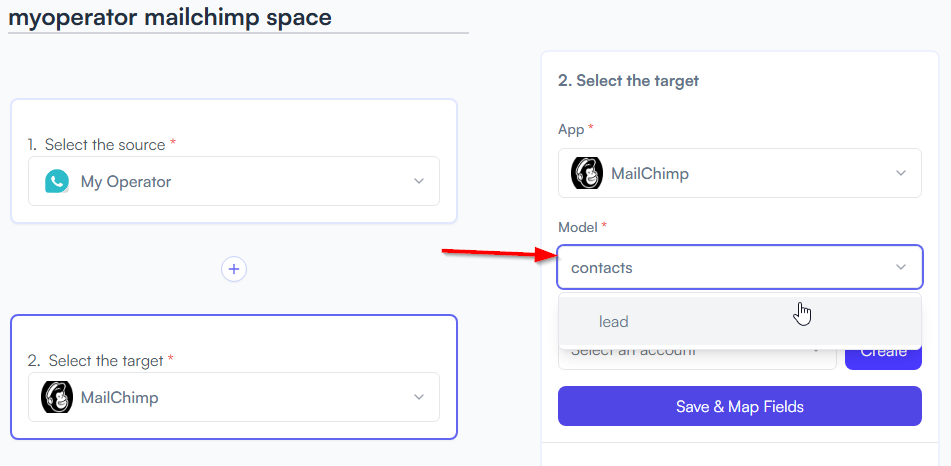Click the contacts Model field
Screen dimensions: 951x466
(740, 267)
